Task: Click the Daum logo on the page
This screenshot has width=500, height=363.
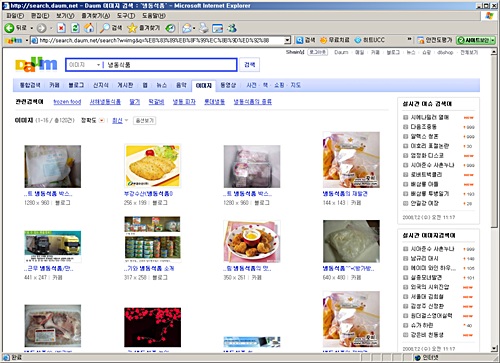Action: pyautogui.click(x=36, y=64)
